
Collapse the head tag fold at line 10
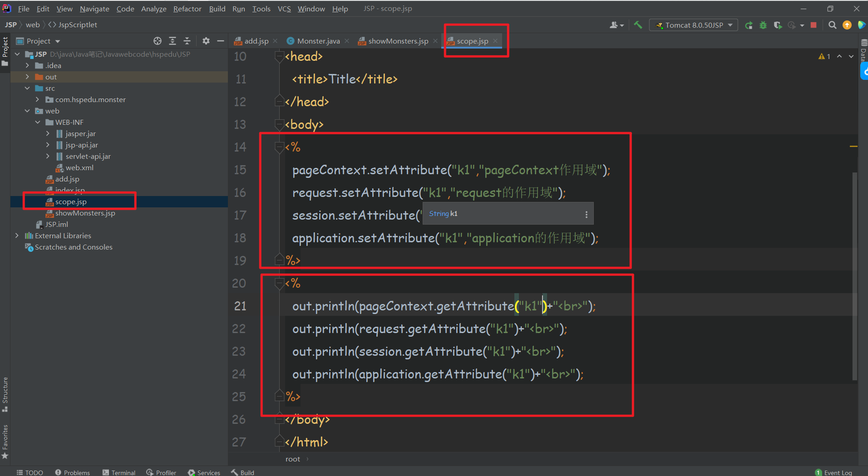(x=280, y=56)
